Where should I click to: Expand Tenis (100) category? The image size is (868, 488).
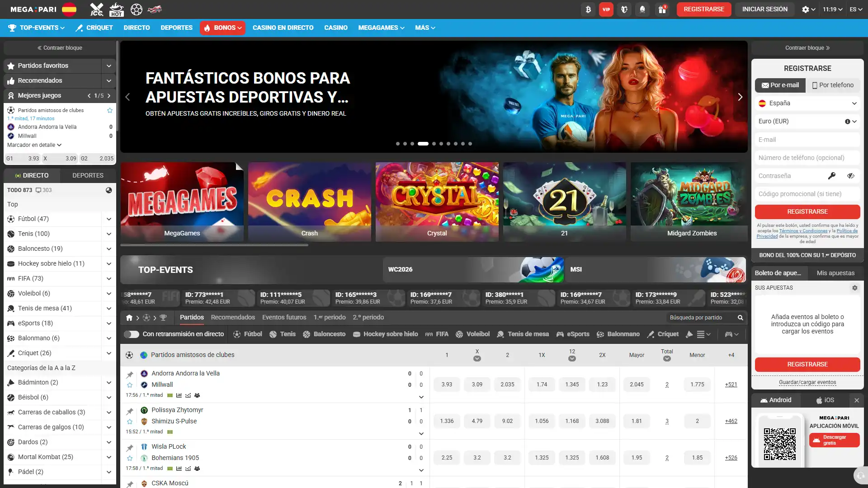(x=109, y=234)
